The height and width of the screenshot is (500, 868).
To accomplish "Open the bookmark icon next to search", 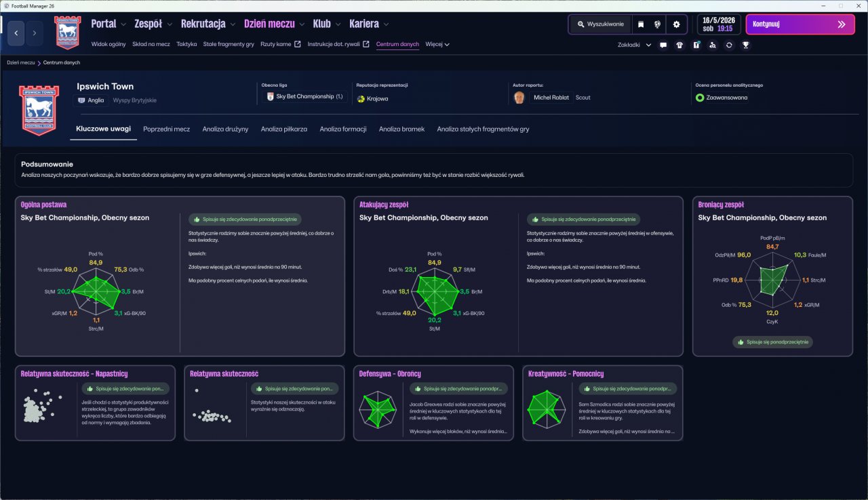I will (641, 24).
